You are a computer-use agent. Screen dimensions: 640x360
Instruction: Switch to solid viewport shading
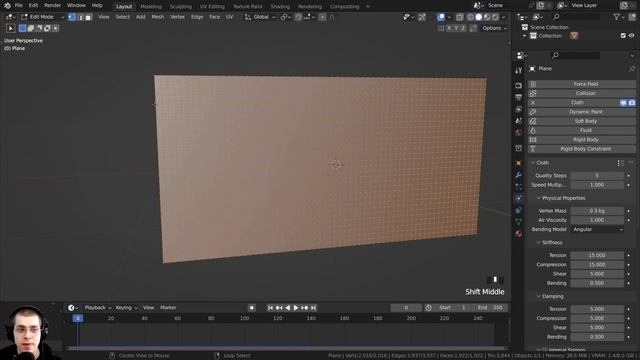click(479, 17)
